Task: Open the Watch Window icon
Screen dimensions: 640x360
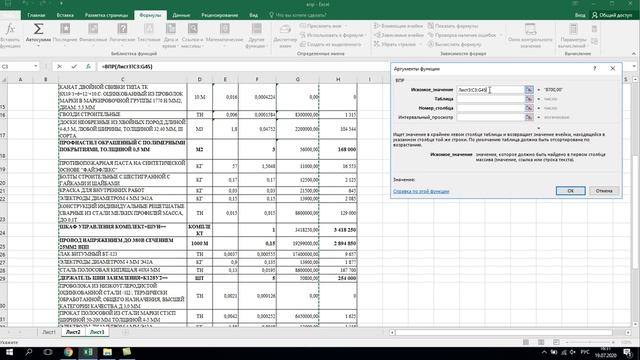Action: [x=530, y=35]
